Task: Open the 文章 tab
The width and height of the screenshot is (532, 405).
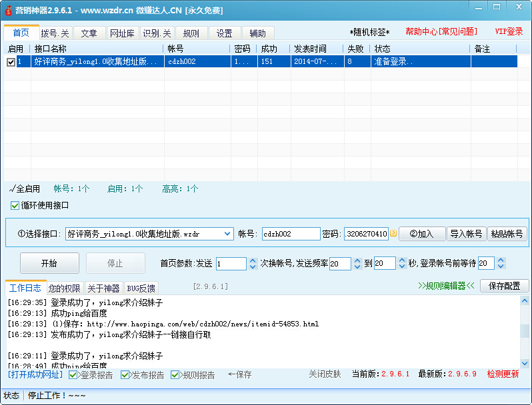Action: (89, 33)
